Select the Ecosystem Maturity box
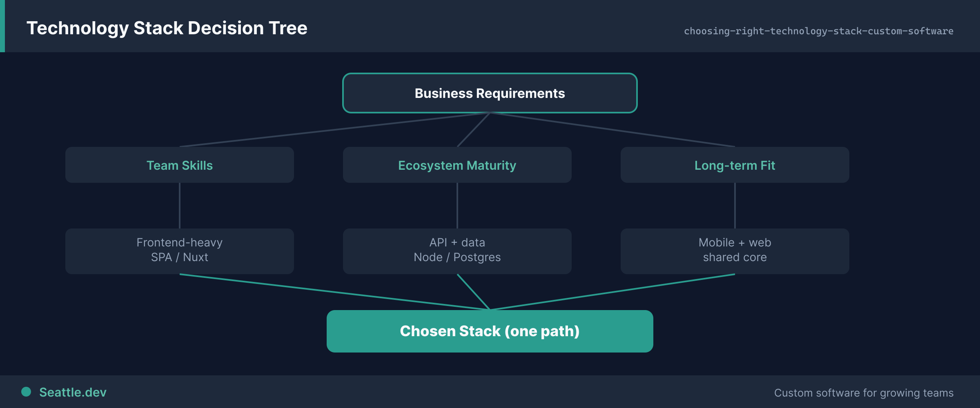The height and width of the screenshot is (408, 980). coord(457,165)
